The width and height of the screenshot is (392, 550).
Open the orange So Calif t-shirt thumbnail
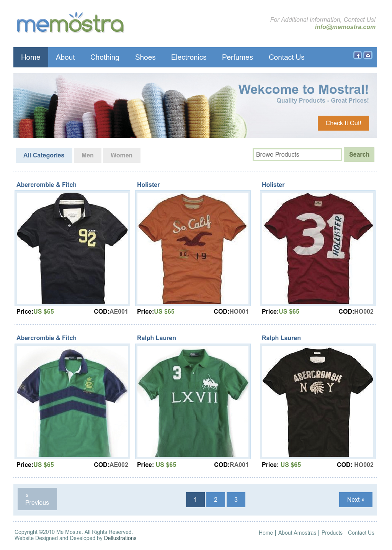(193, 248)
